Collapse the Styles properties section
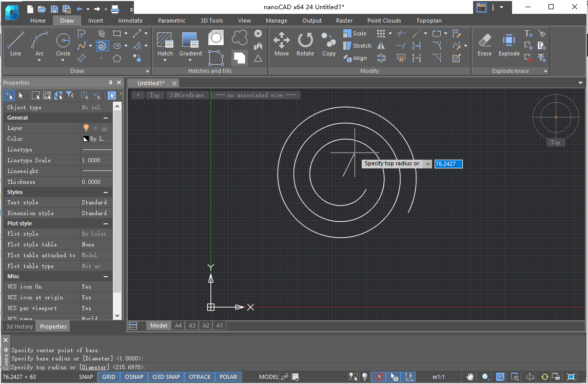588x384 pixels. [106, 192]
